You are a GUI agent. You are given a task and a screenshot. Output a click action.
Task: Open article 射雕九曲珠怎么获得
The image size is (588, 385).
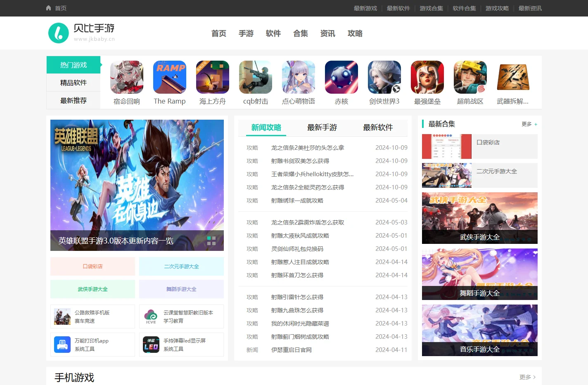pyautogui.click(x=297, y=310)
